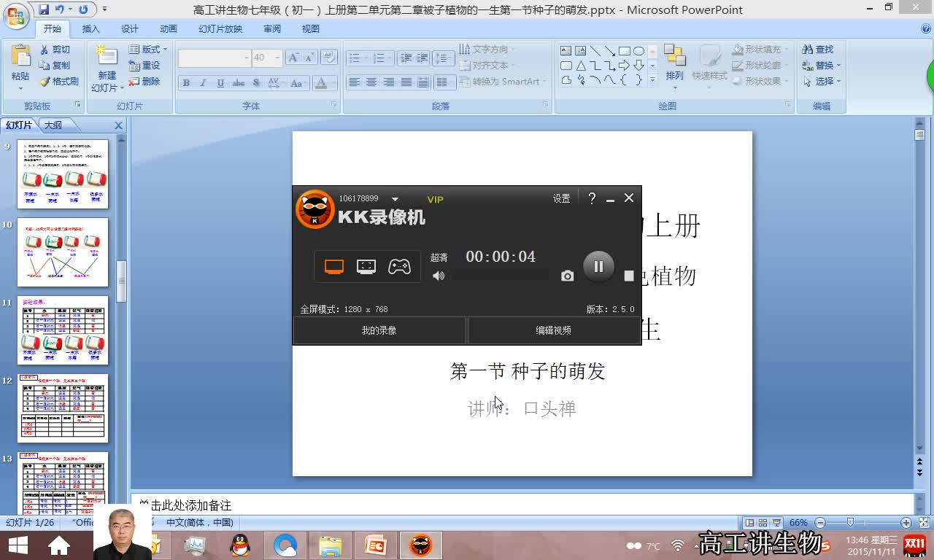934x560 pixels.
Task: Open the font name combo box
Action: coord(215,58)
